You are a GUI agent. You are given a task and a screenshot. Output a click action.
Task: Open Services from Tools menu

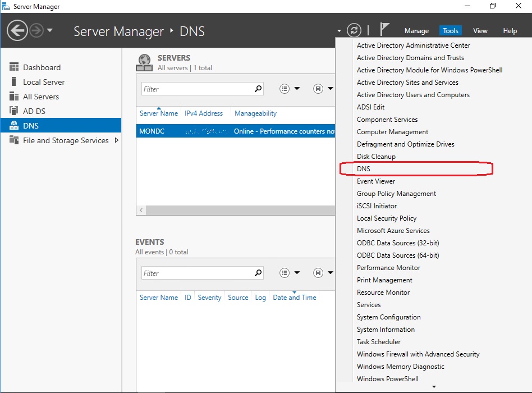(369, 304)
